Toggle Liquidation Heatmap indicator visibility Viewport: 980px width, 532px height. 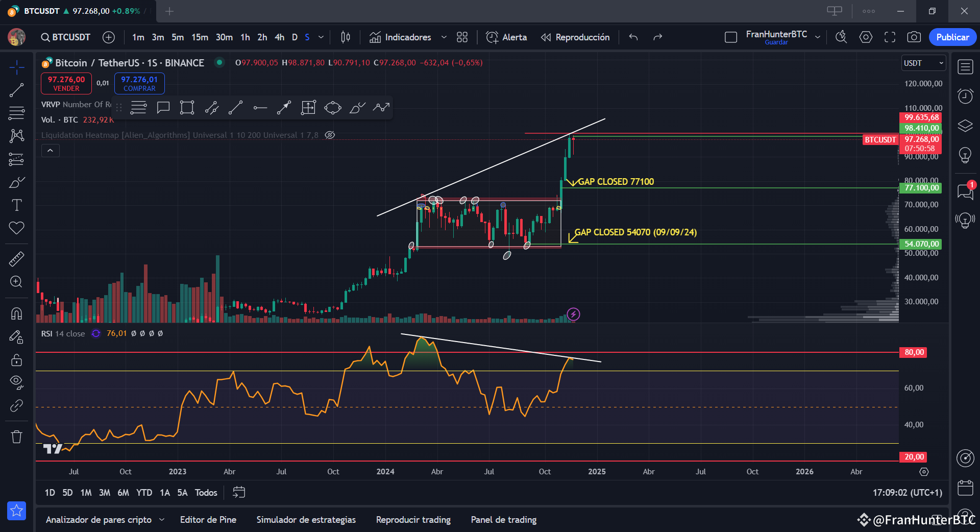pyautogui.click(x=330, y=135)
